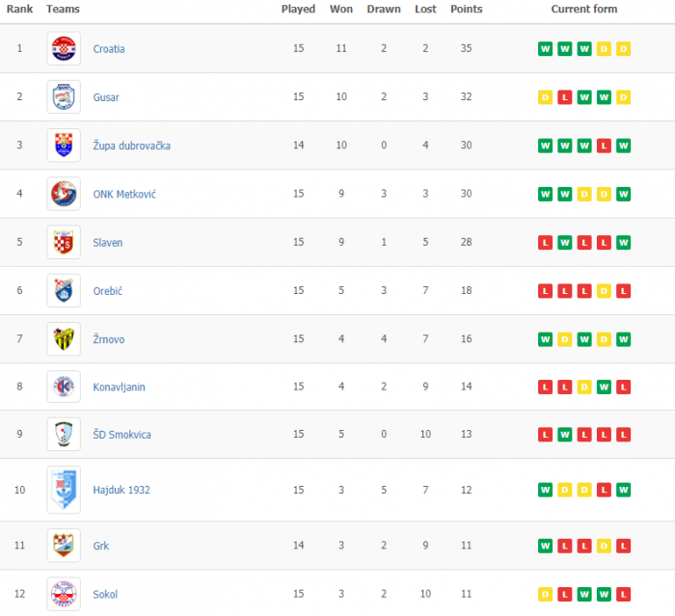
Task: Open the Gusar team page
Action: click(x=106, y=97)
